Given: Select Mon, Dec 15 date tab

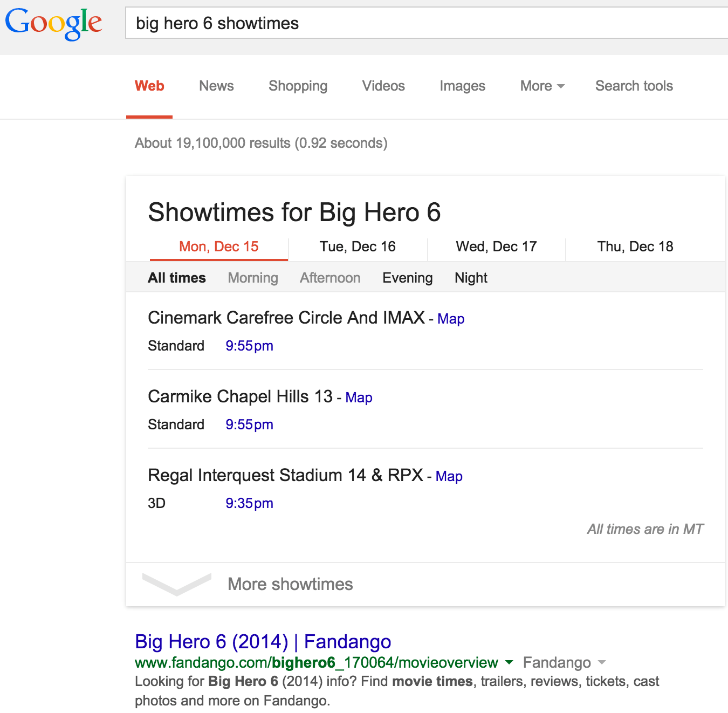Looking at the screenshot, I should pyautogui.click(x=219, y=246).
